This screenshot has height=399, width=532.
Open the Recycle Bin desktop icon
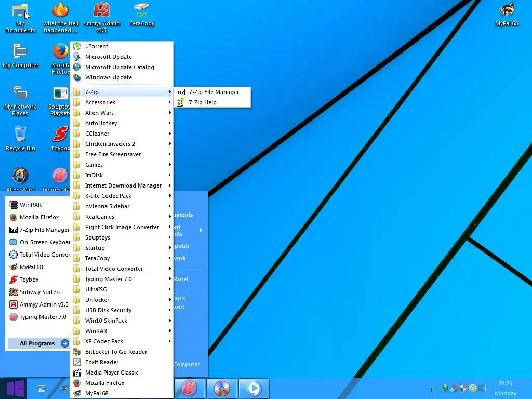click(20, 138)
